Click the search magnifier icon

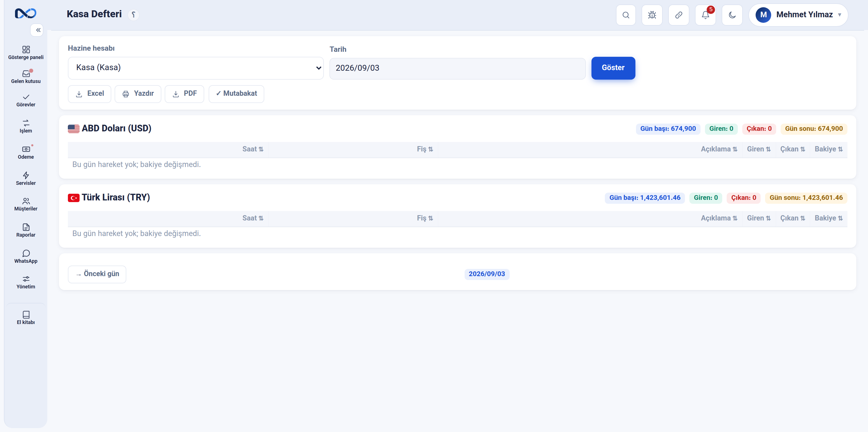(x=626, y=15)
